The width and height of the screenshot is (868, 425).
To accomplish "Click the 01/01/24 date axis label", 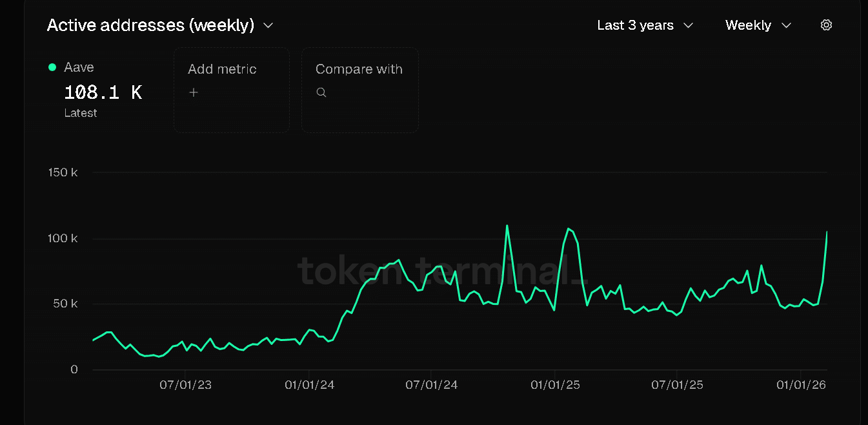I will click(310, 385).
